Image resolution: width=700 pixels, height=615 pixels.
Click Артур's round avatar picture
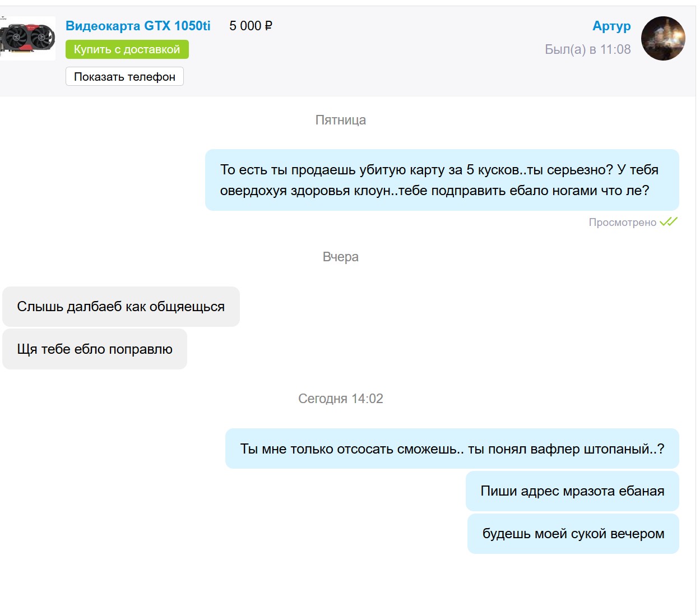tap(663, 38)
